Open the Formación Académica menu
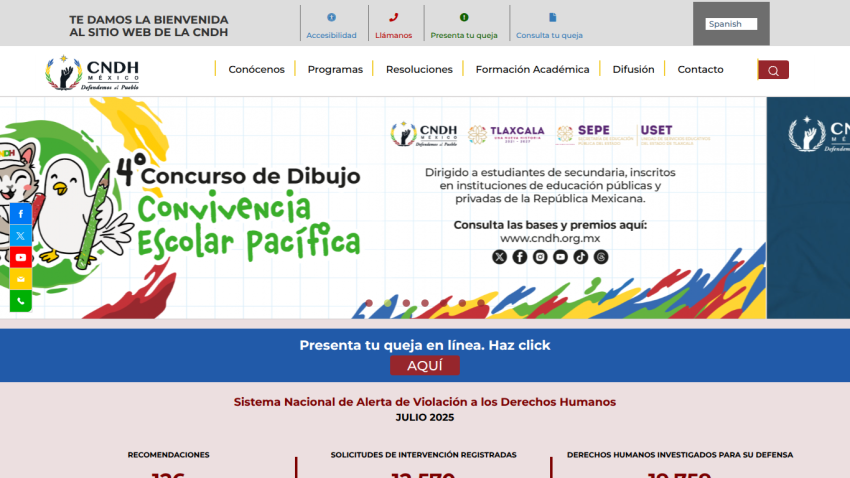The width and height of the screenshot is (850, 478). point(532,69)
